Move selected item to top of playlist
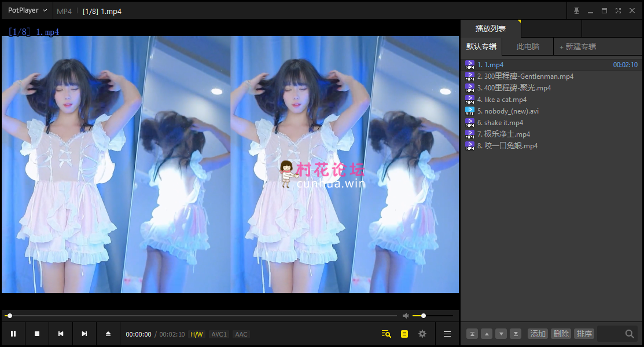Image resolution: width=644 pixels, height=347 pixels. pyautogui.click(x=472, y=334)
